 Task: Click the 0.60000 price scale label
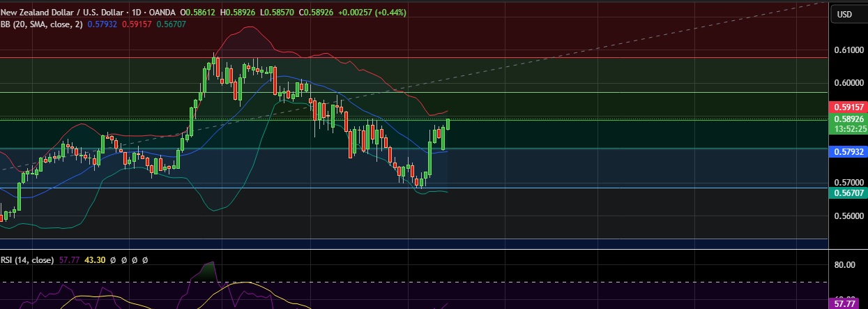(848, 83)
